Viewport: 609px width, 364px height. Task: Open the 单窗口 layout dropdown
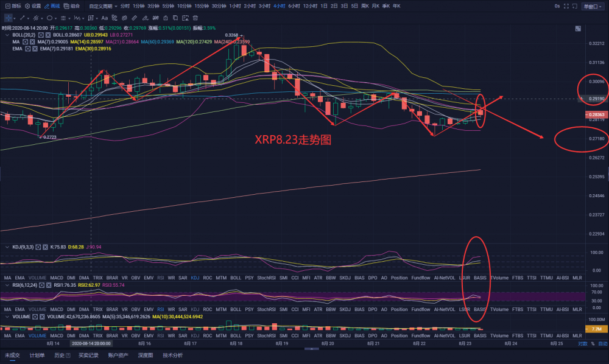pyautogui.click(x=593, y=7)
